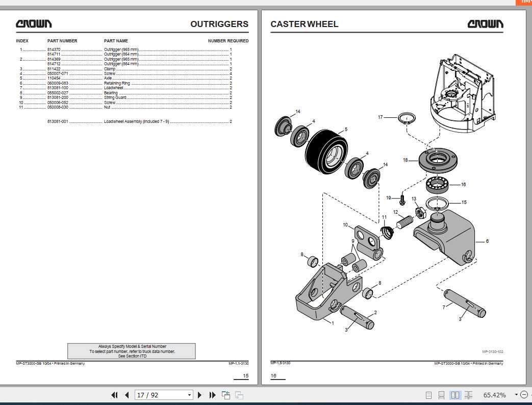The image size is (532, 405).
Task: Toggle the continuous facing pages layout
Action: pyautogui.click(x=468, y=395)
